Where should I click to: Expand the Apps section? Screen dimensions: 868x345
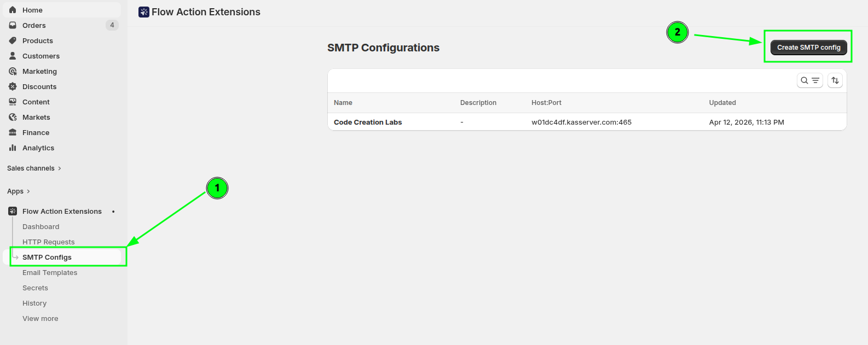coord(19,191)
